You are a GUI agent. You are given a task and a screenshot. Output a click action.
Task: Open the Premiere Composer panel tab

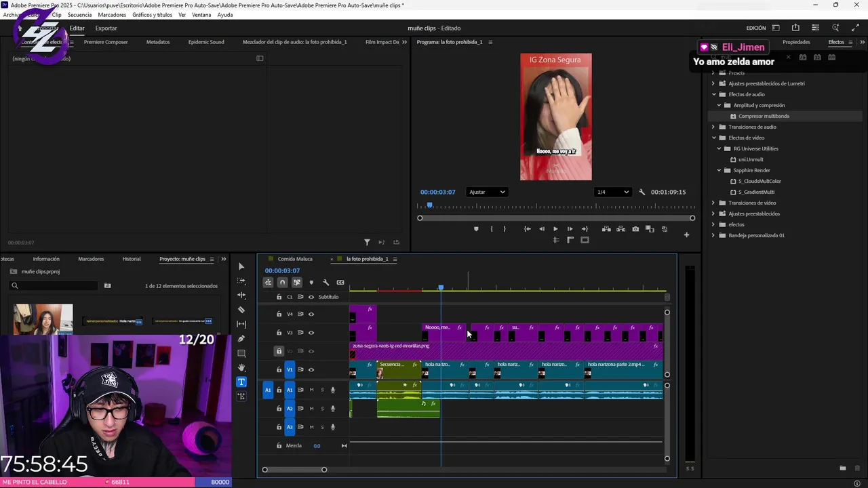click(106, 42)
